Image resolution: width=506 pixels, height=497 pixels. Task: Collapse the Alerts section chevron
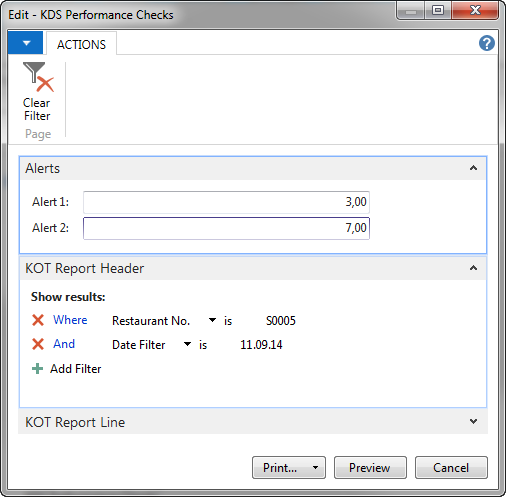(473, 168)
